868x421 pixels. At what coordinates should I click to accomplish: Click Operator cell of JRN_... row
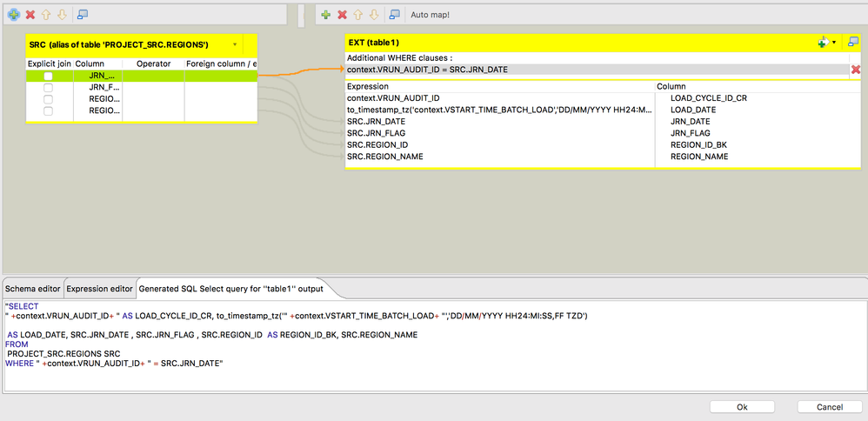coord(153,76)
